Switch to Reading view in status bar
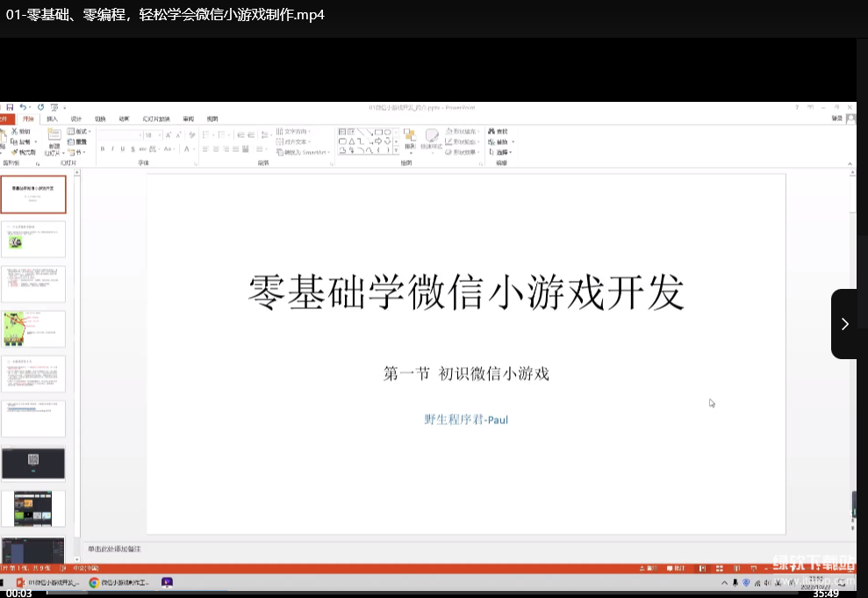868x598 pixels. pyautogui.click(x=736, y=568)
